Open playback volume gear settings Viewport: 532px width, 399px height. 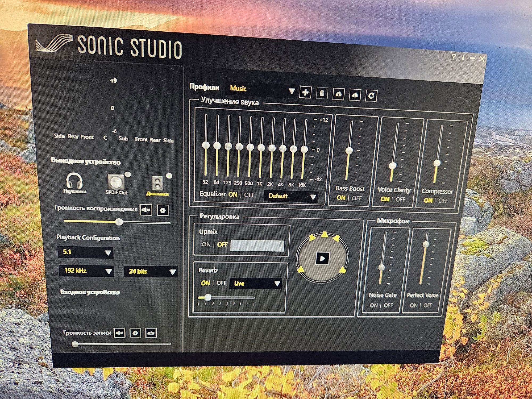pyautogui.click(x=163, y=210)
